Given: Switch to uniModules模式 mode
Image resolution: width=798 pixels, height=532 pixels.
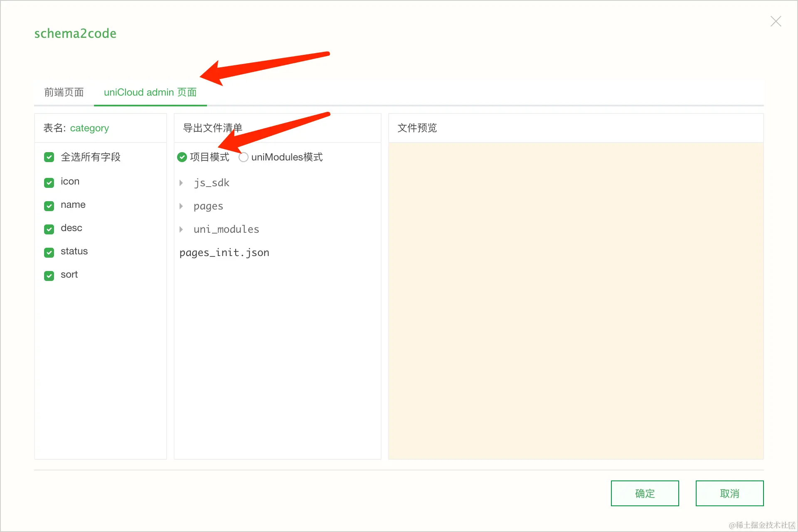Looking at the screenshot, I should (243, 157).
